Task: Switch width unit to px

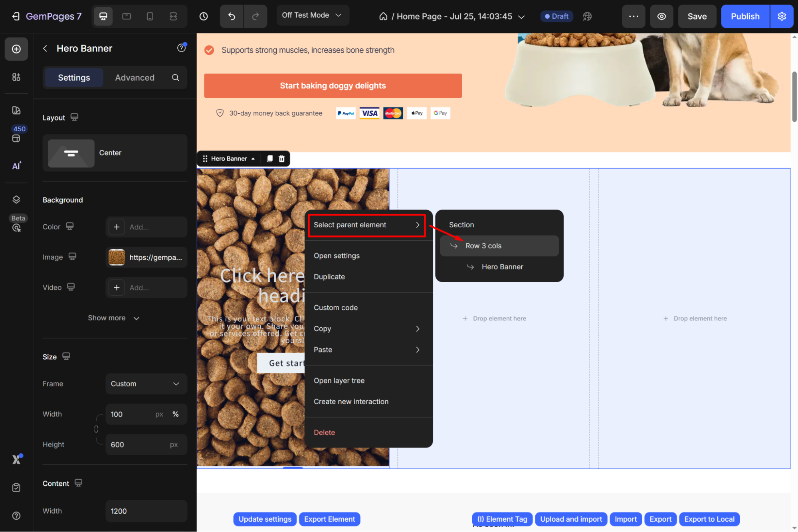Action: point(159,414)
